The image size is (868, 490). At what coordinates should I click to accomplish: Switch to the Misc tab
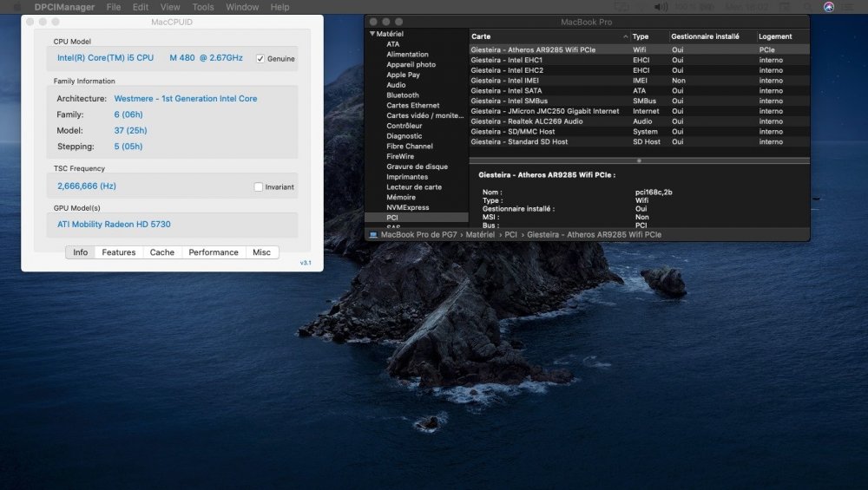coord(261,252)
